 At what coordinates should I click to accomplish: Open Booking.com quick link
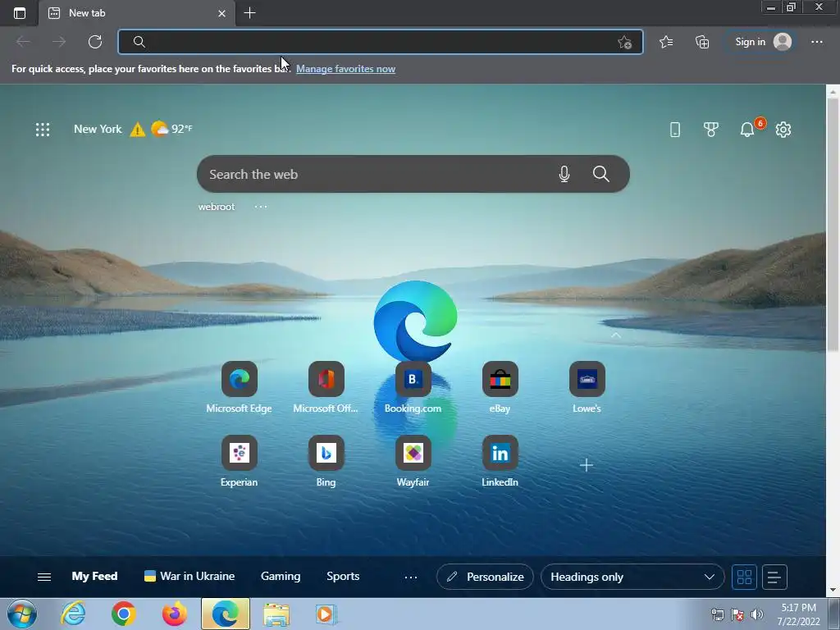(413, 387)
